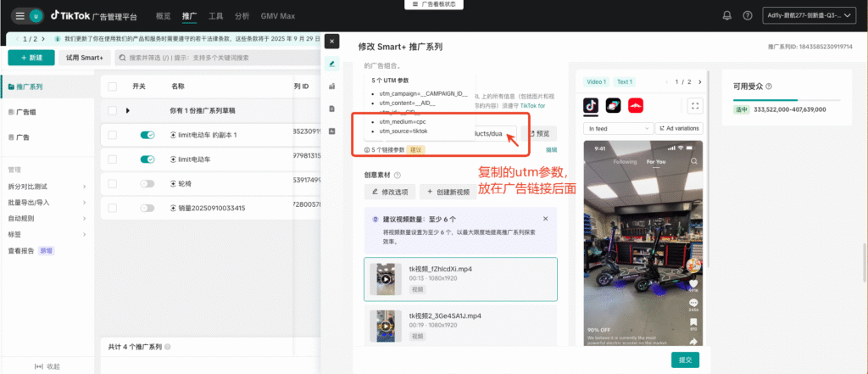Image resolution: width=868 pixels, height=374 pixels.
Task: Go to the previous announcement in the banner
Action: coord(18,39)
